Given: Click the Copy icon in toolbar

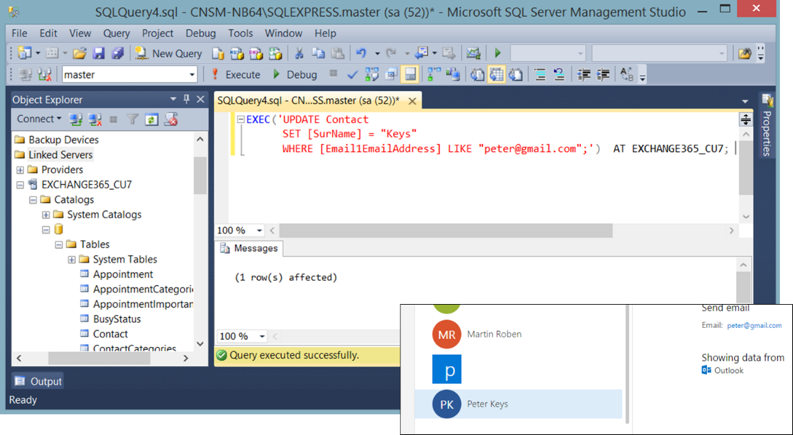Looking at the screenshot, I should click(318, 53).
